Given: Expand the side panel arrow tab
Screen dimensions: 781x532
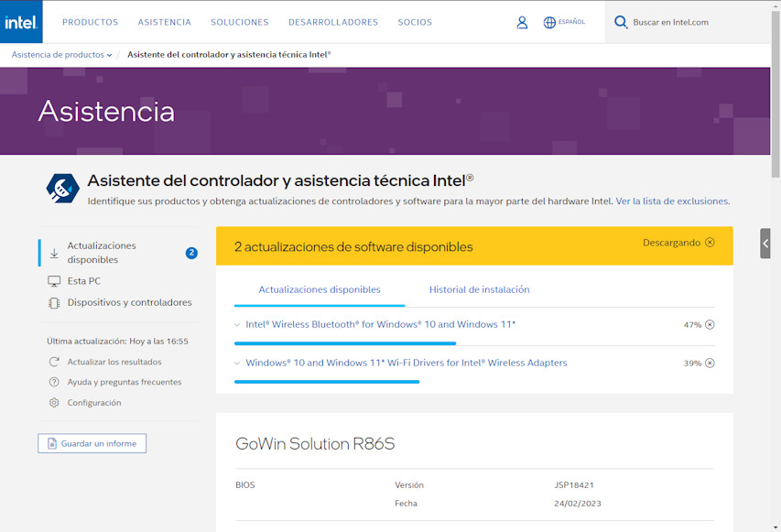Looking at the screenshot, I should click(x=765, y=244).
